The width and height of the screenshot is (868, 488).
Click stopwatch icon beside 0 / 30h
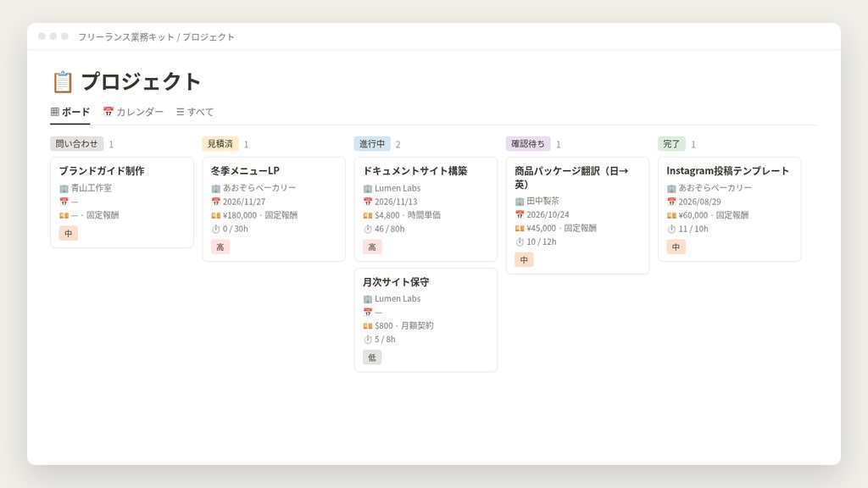click(216, 229)
